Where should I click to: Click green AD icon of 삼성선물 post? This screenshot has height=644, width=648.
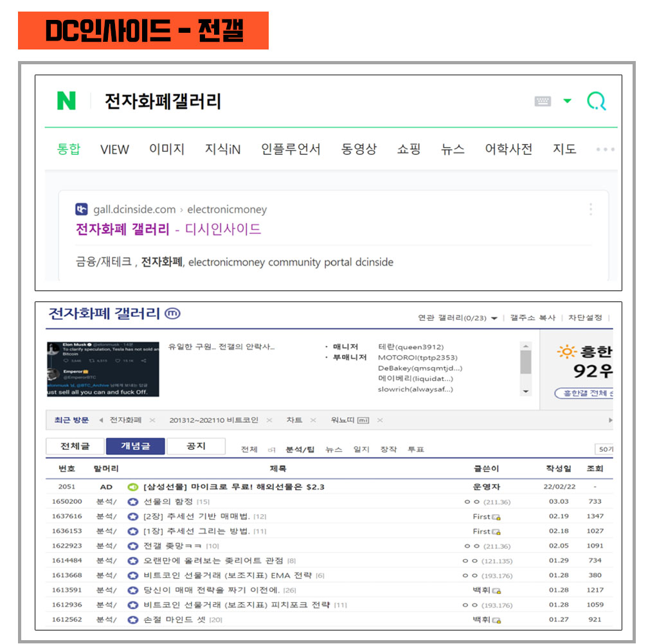point(132,487)
